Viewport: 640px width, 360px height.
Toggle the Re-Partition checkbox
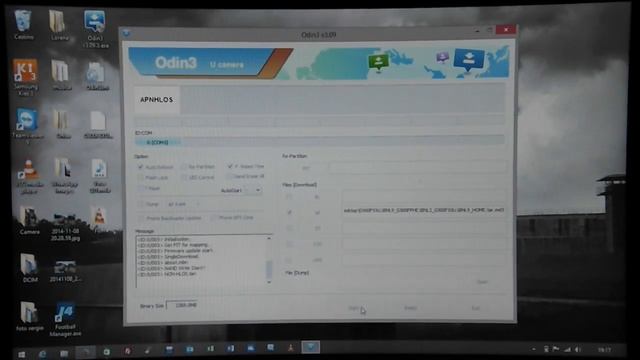coord(184,167)
